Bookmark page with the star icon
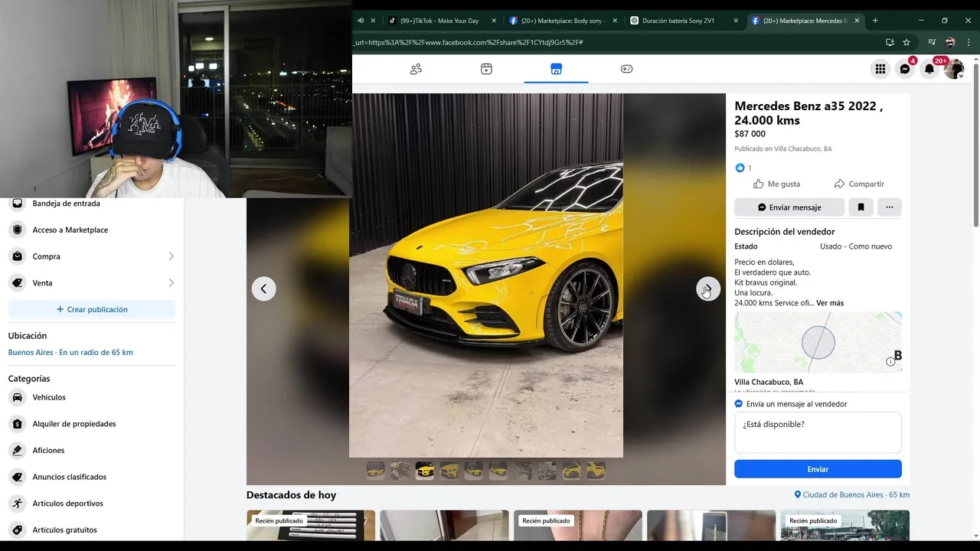Viewport: 980px width, 551px height. point(906,42)
